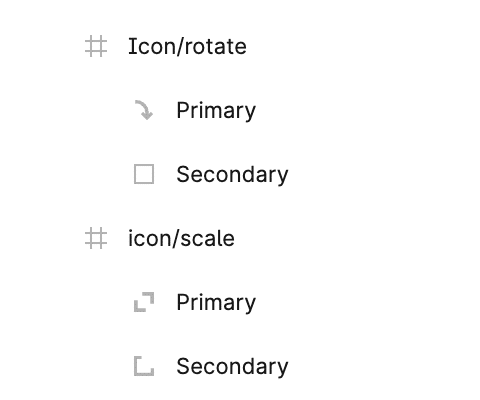Image resolution: width=480 pixels, height=400 pixels.
Task: Click the corner shape icon beside the last Secondary
Action: pos(144,366)
